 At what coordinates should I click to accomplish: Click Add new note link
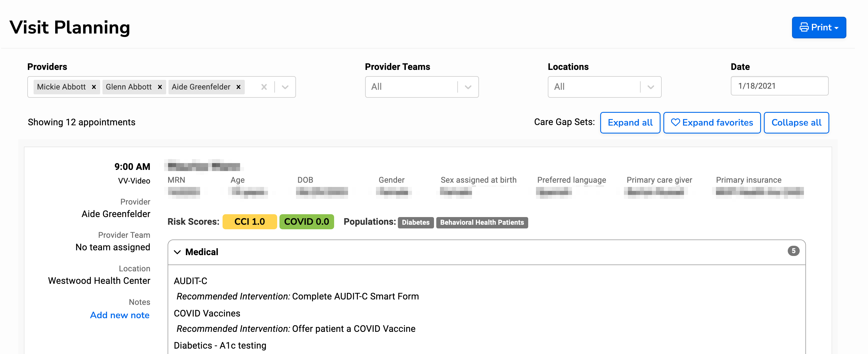[x=120, y=315]
